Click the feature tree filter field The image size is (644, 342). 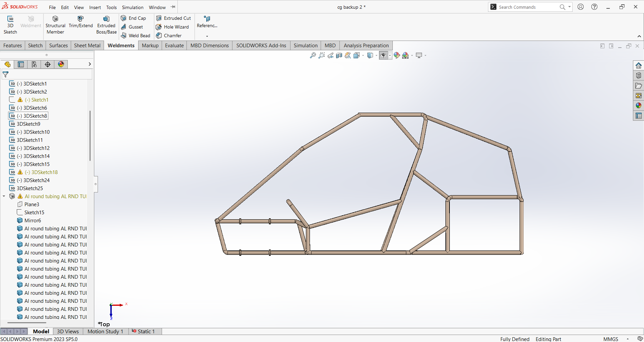(47, 74)
